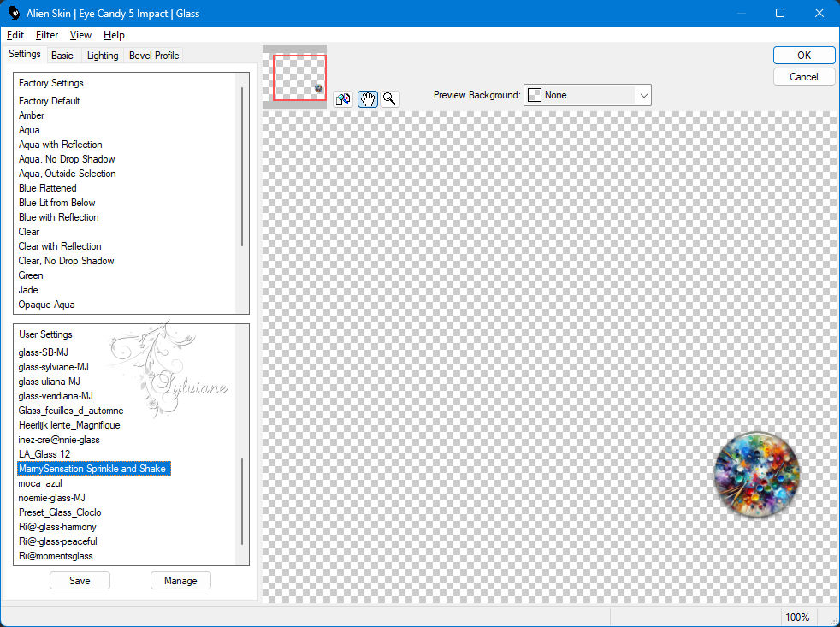Open the Filter menu
This screenshot has width=840, height=627.
(46, 35)
